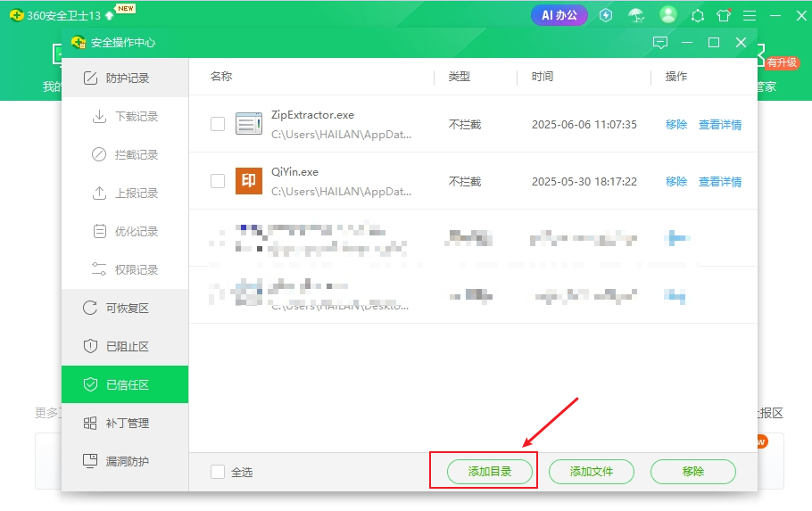Screen dimensions: 812x511
Task: Open the hamburger main menu icon
Action: (x=750, y=16)
